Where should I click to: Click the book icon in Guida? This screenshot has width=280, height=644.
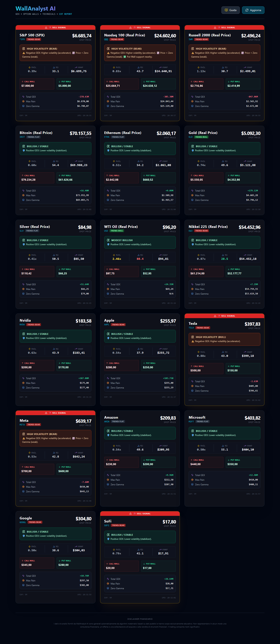[226, 10]
